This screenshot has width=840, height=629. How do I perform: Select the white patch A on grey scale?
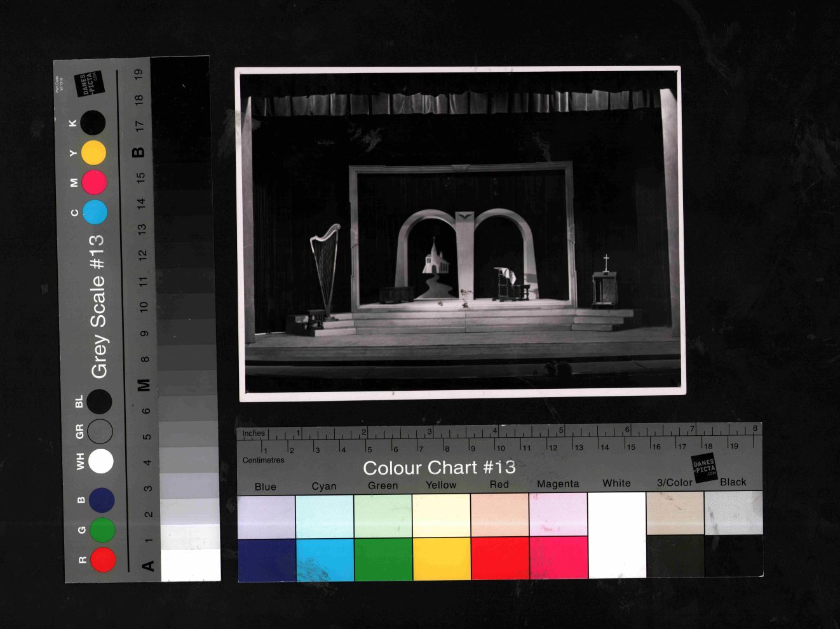coord(191,565)
